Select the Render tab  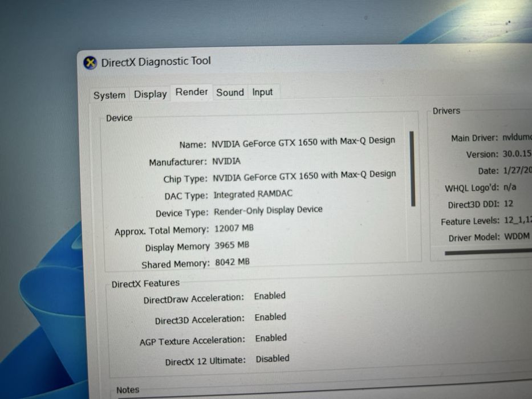point(192,92)
